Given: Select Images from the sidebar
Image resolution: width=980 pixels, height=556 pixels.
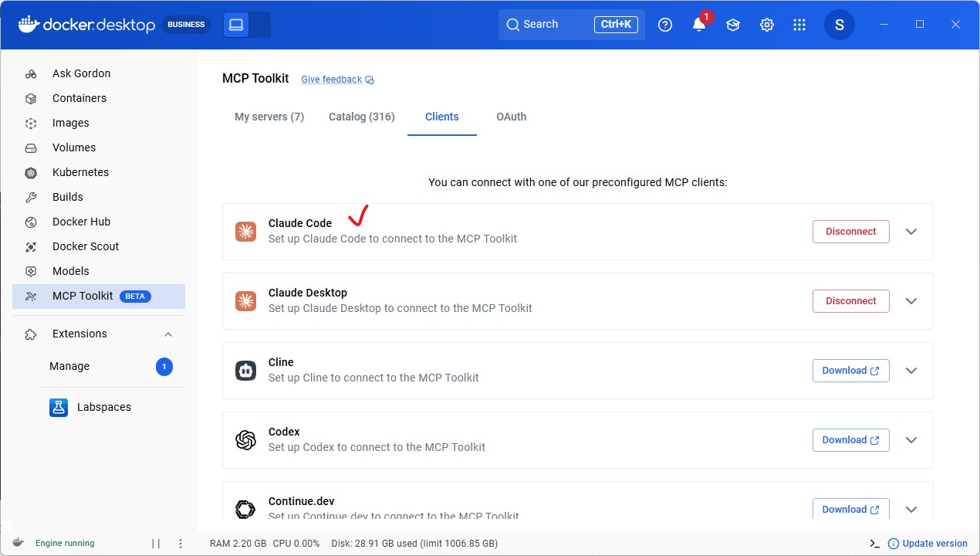Looking at the screenshot, I should [x=70, y=123].
